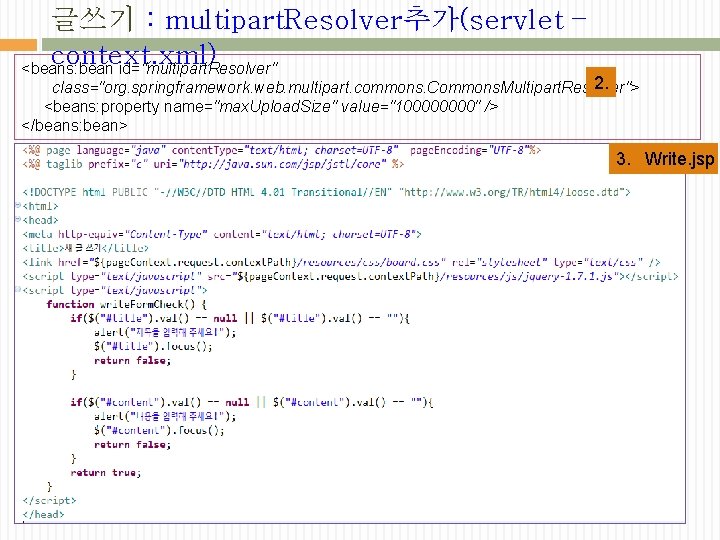Image resolution: width=720 pixels, height=540 pixels.
Task: Click the class="org.springframework.web.multipart..." line
Action: click(345, 87)
